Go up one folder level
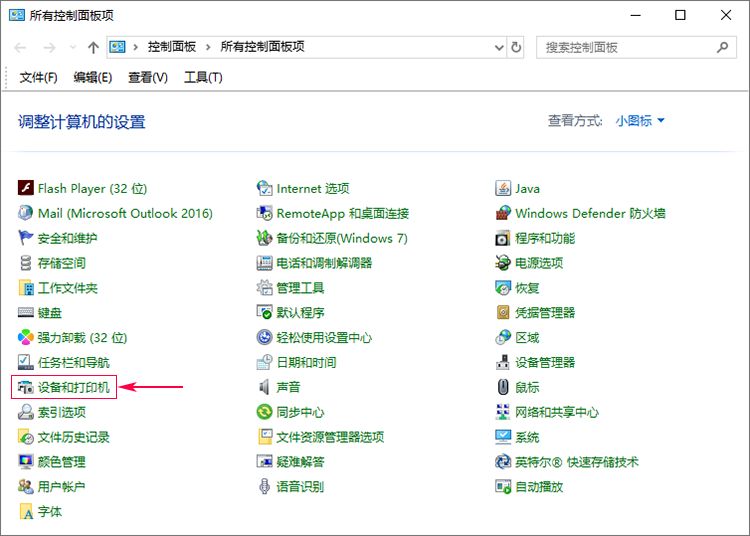 (x=93, y=47)
